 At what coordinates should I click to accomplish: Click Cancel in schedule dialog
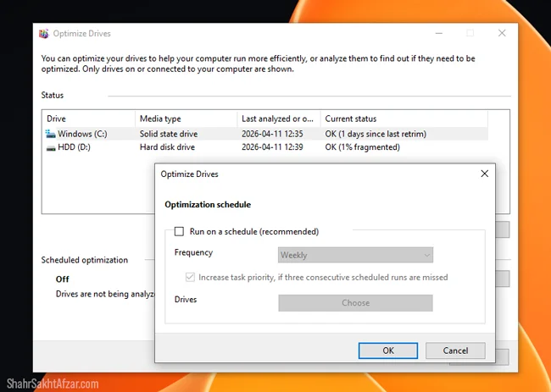(455, 351)
